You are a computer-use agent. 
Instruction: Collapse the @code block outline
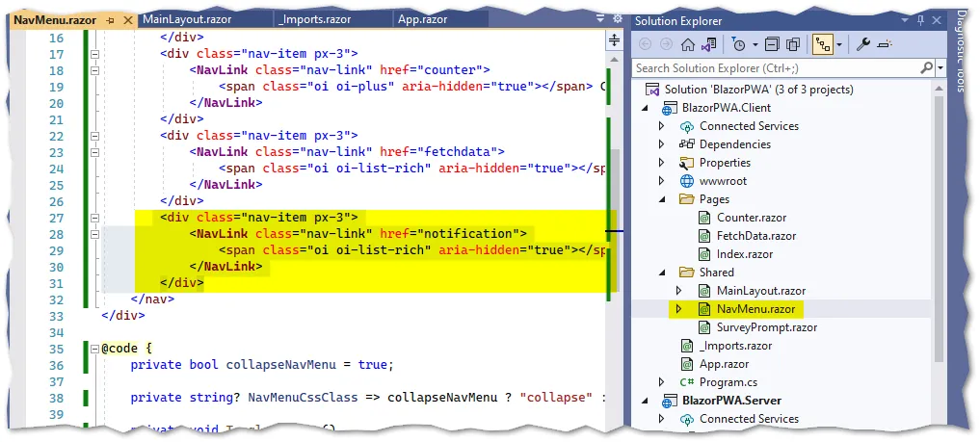94,349
